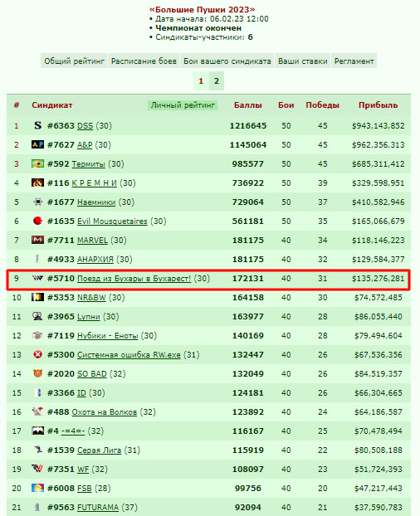
Task: Click the FSB syndicate emblem icon
Action: (x=38, y=488)
